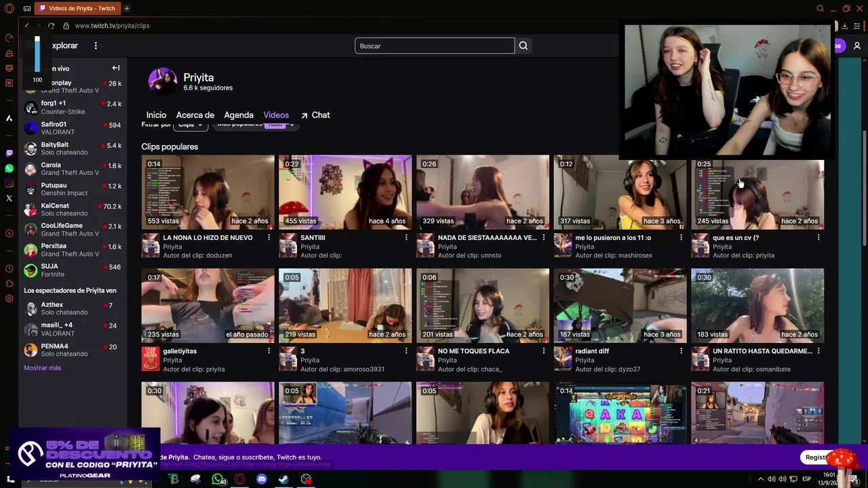
Task: Click the Registrarse button in banner
Action: (816, 457)
